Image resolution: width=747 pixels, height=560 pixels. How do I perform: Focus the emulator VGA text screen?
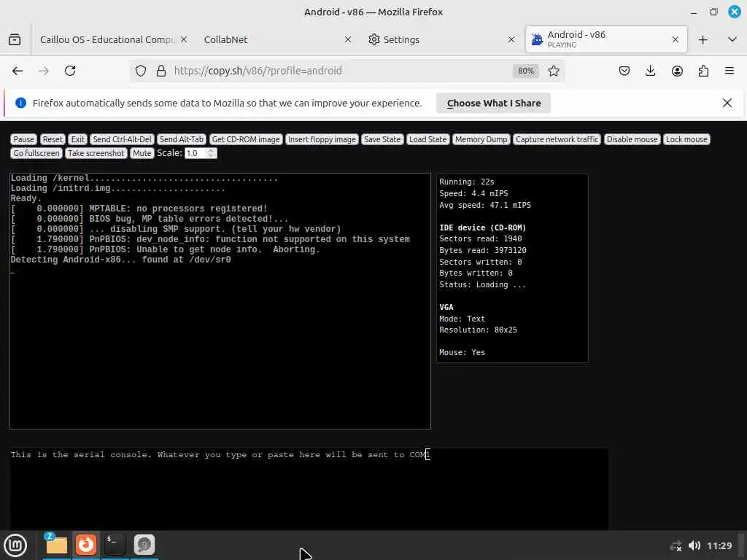[220, 301]
